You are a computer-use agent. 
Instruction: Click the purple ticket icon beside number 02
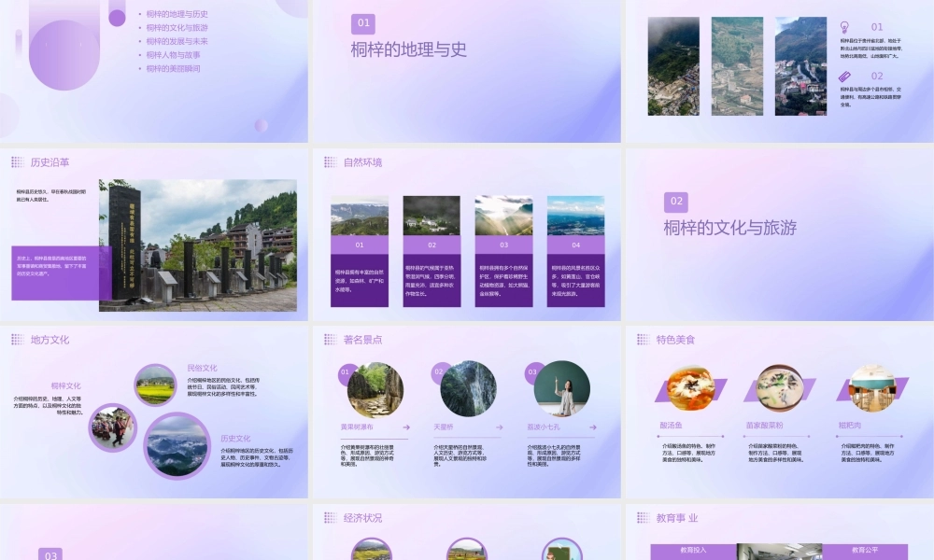pos(844,77)
